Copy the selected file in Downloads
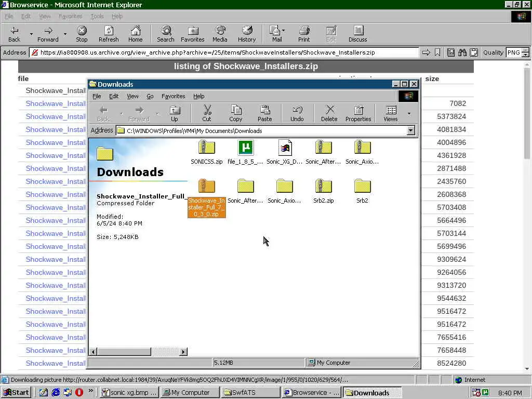532x399 pixels. click(235, 113)
